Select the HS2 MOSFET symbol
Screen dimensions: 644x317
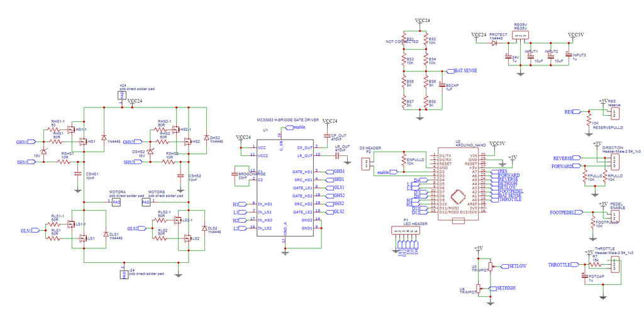click(188, 142)
